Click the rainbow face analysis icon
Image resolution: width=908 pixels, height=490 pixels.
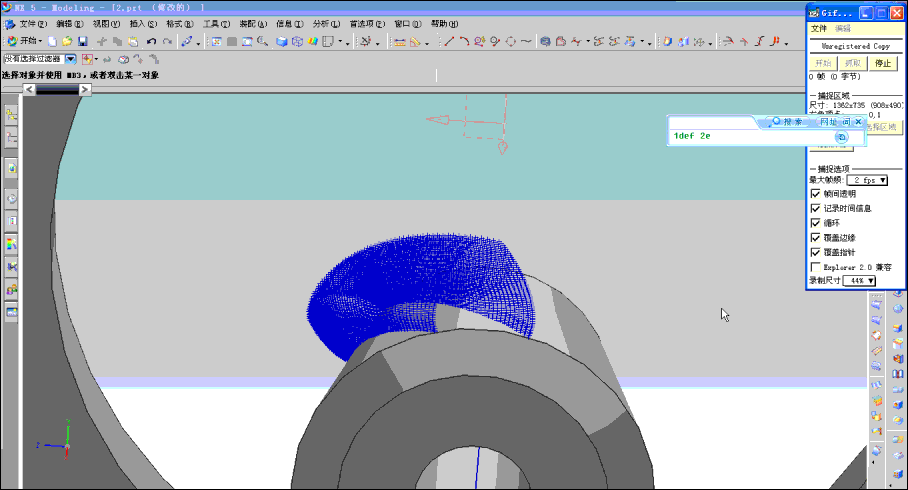coord(313,41)
